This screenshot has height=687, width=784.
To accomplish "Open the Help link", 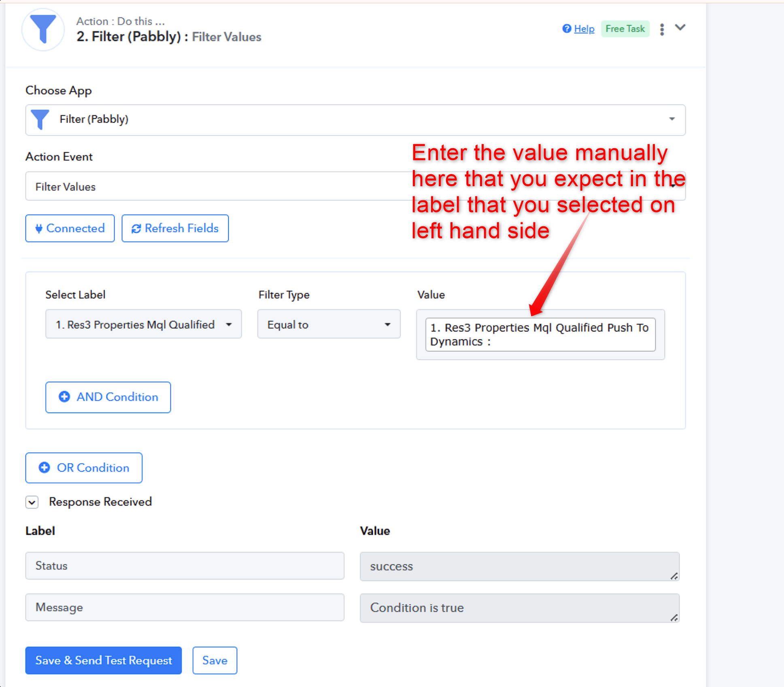I will pos(584,29).
